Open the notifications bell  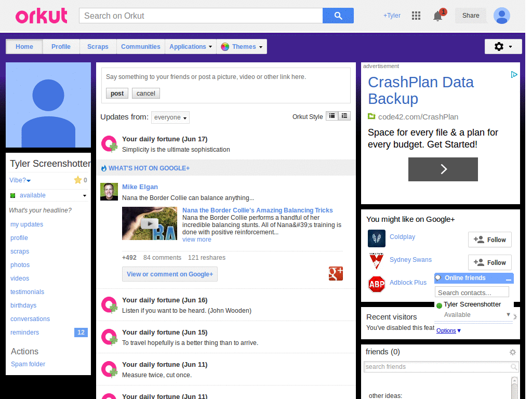coord(438,16)
